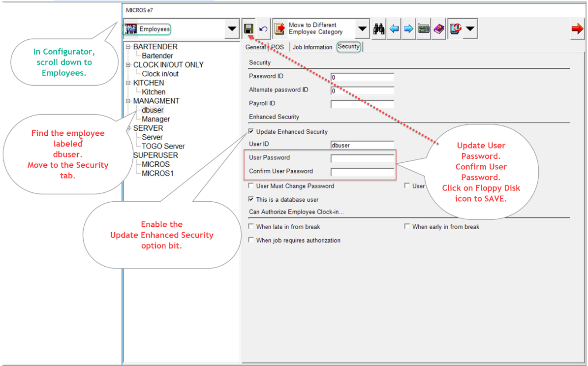This screenshot has width=588, height=366.
Task: Go to previous record with left arrow
Action: [x=394, y=29]
